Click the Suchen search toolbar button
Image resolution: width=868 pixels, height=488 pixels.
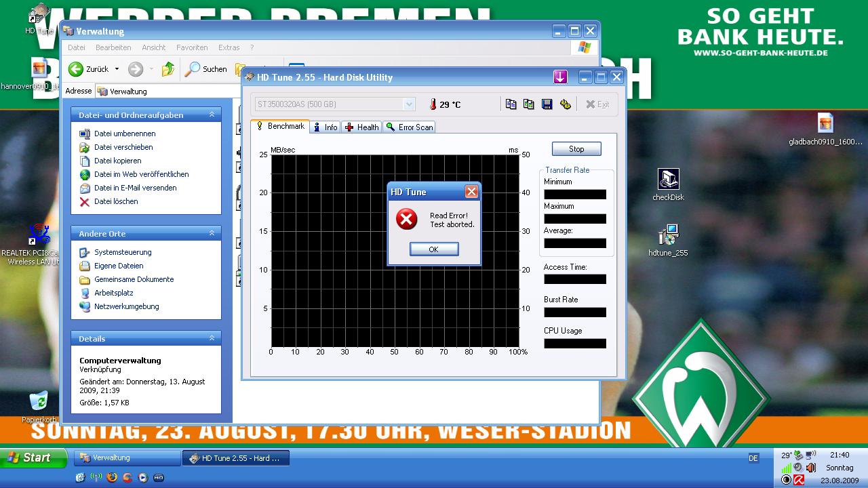[x=206, y=68]
